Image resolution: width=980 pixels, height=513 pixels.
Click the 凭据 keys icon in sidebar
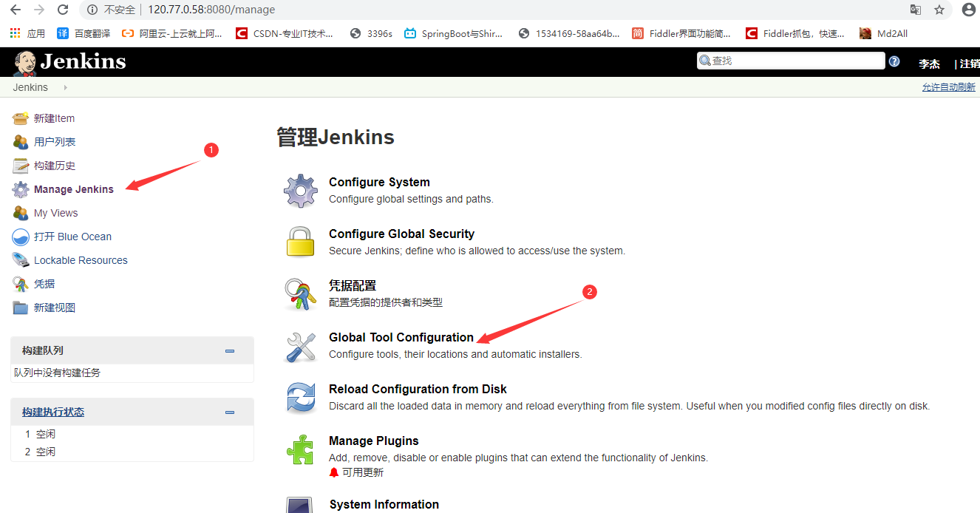point(21,284)
